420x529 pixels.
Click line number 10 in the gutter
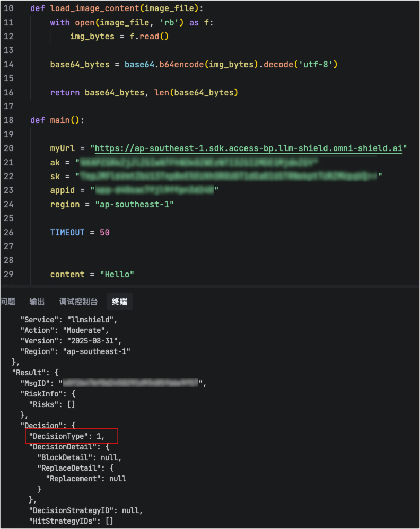click(x=8, y=9)
